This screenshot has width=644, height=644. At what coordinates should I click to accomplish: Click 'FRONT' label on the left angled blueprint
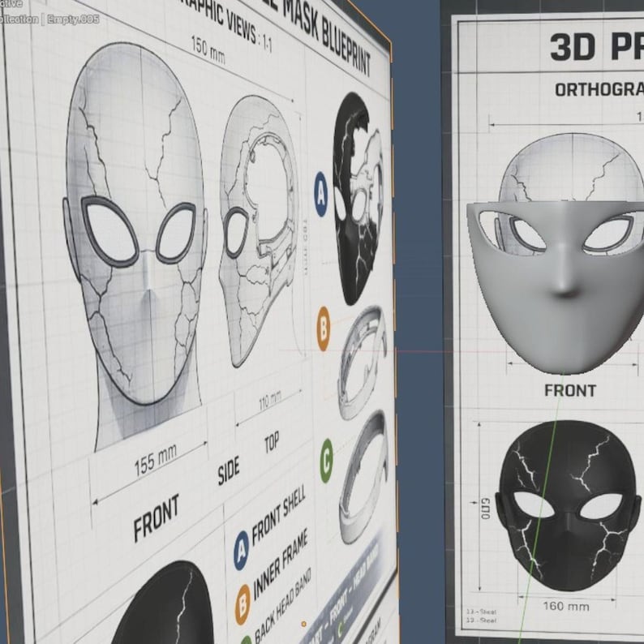(157, 517)
